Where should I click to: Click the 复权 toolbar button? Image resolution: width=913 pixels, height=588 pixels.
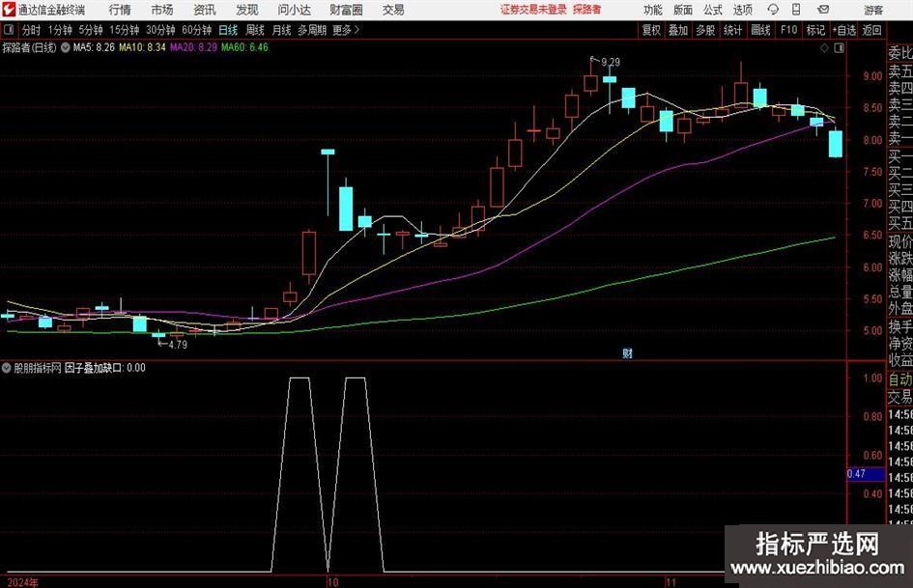pyautogui.click(x=651, y=30)
